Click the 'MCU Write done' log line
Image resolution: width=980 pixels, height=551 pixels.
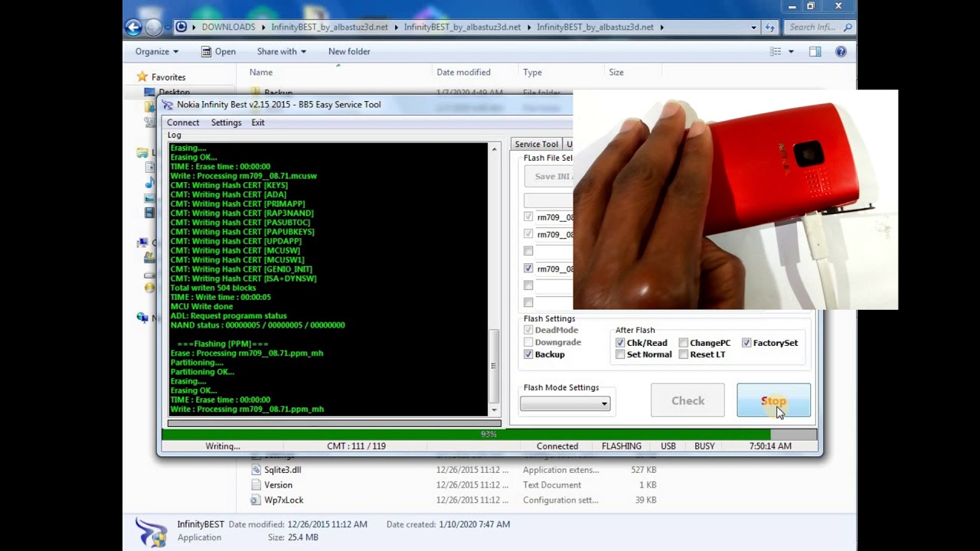tap(201, 306)
